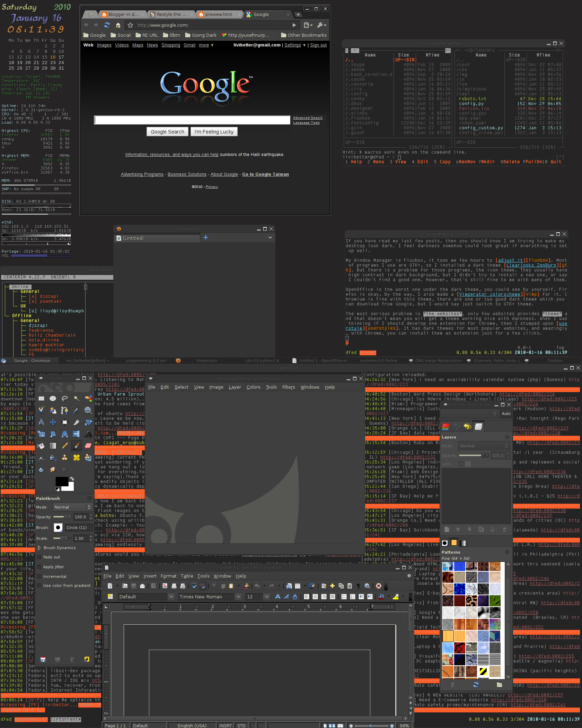Adjust the Paintbrush Opacity slider
This screenshot has height=728, width=582.
[x=62, y=517]
